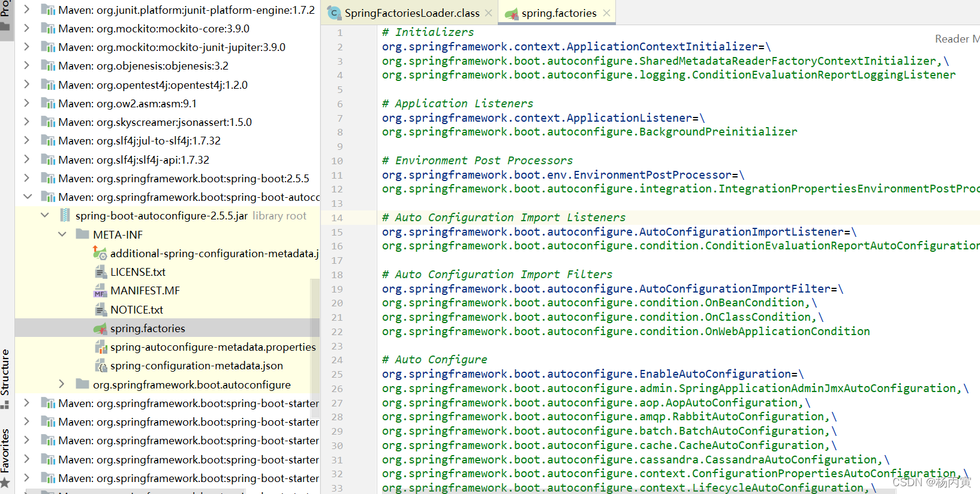Collapse spring-boot-autoconfigure-2.5.5.jar library root

click(44, 215)
